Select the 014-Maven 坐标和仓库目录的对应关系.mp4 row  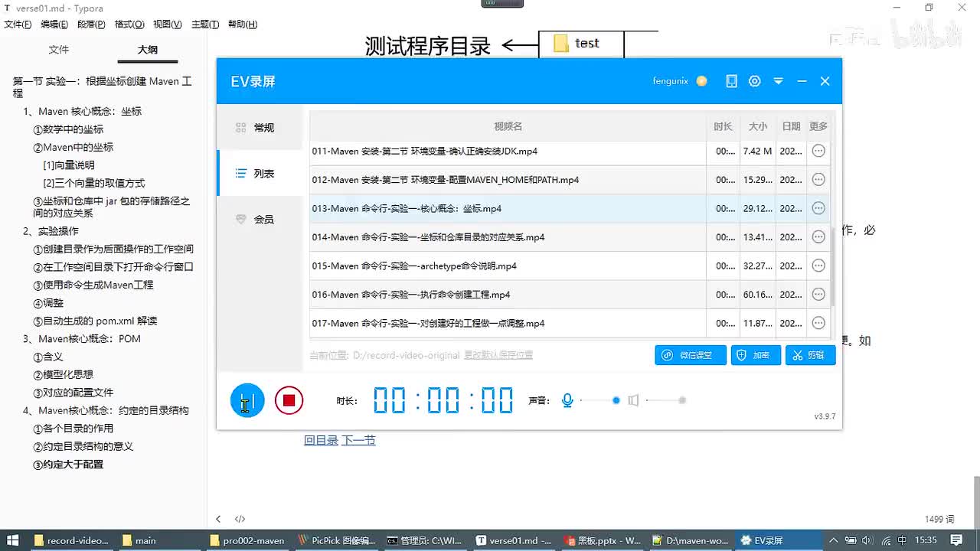pos(570,237)
